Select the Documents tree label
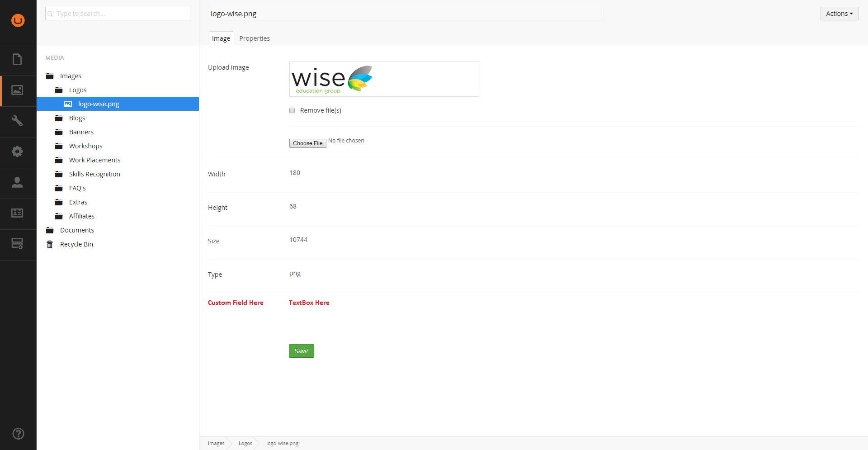This screenshot has height=450, width=868. (x=77, y=230)
